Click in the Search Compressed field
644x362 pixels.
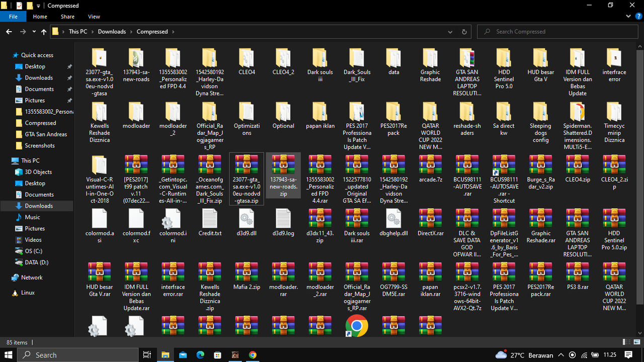coord(557,32)
